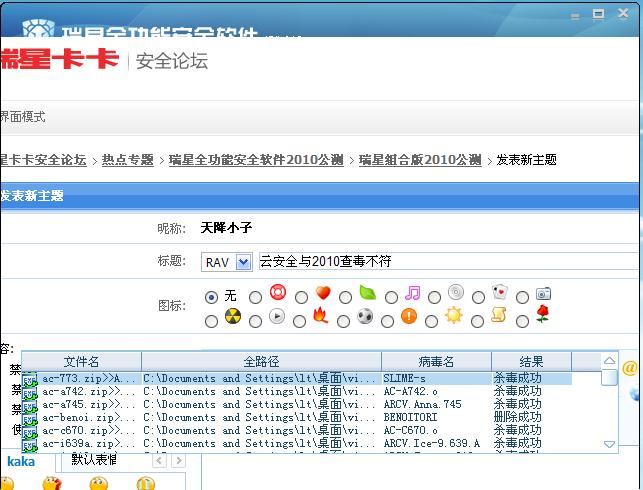Choose the music note icon radio button
Viewport: 643px width, 490px height.
click(391, 297)
